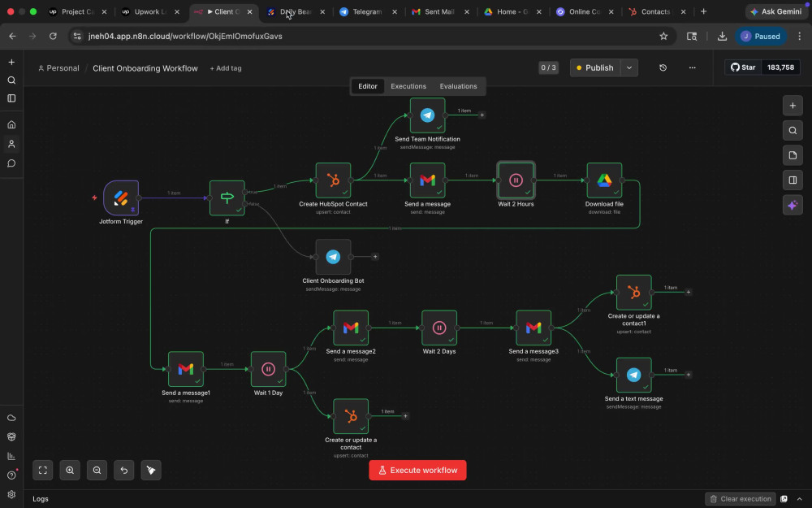Open the left sidebar help icon
The height and width of the screenshot is (508, 812).
[11, 475]
